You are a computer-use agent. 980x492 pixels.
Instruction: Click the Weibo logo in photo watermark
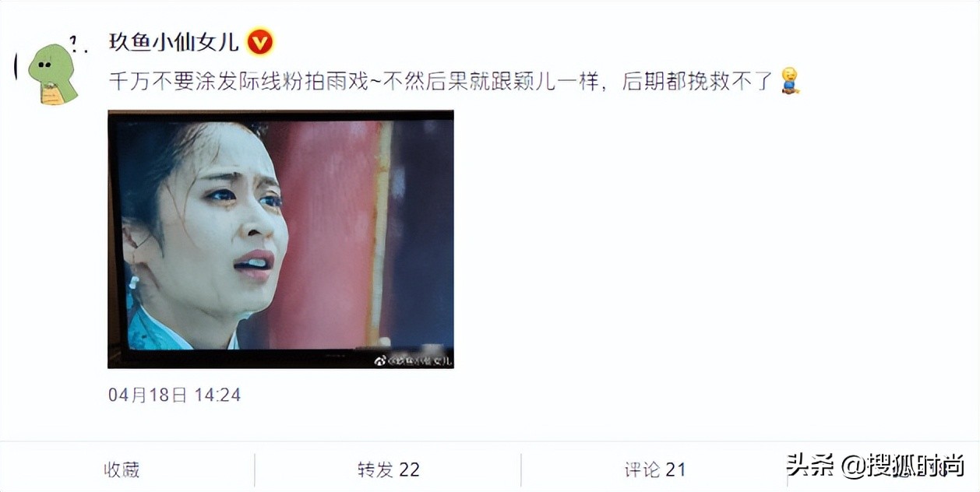coord(381,360)
